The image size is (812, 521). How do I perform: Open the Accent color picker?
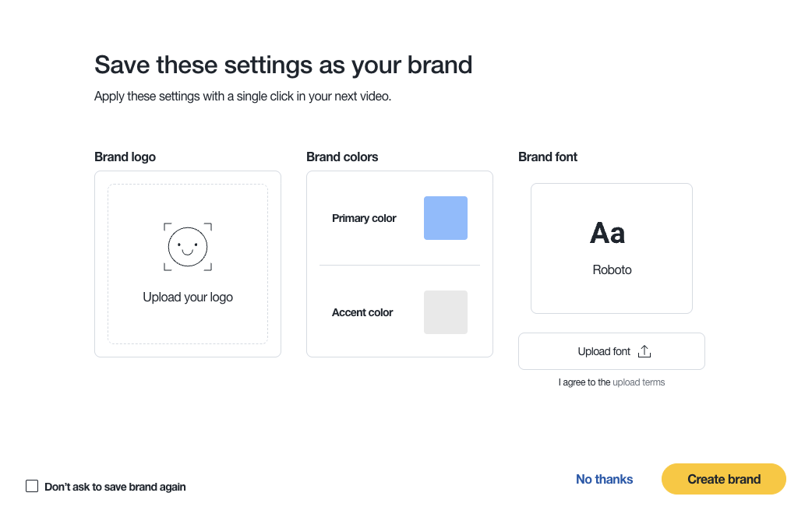pyautogui.click(x=445, y=312)
